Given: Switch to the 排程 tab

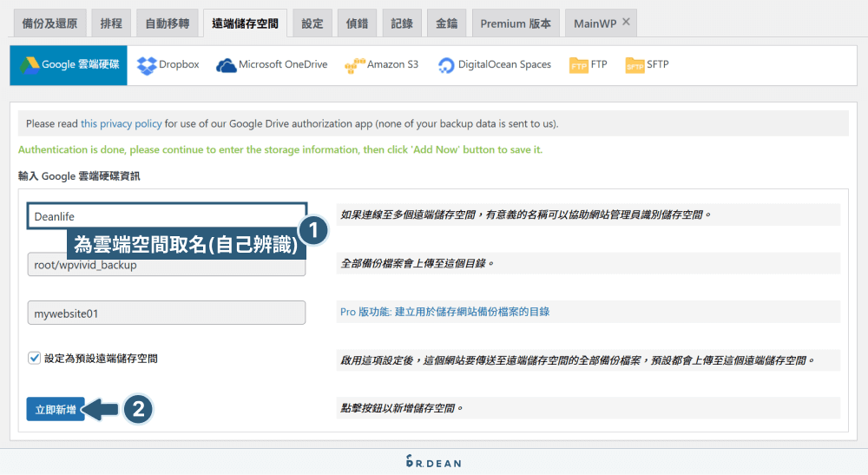Looking at the screenshot, I should tap(111, 23).
